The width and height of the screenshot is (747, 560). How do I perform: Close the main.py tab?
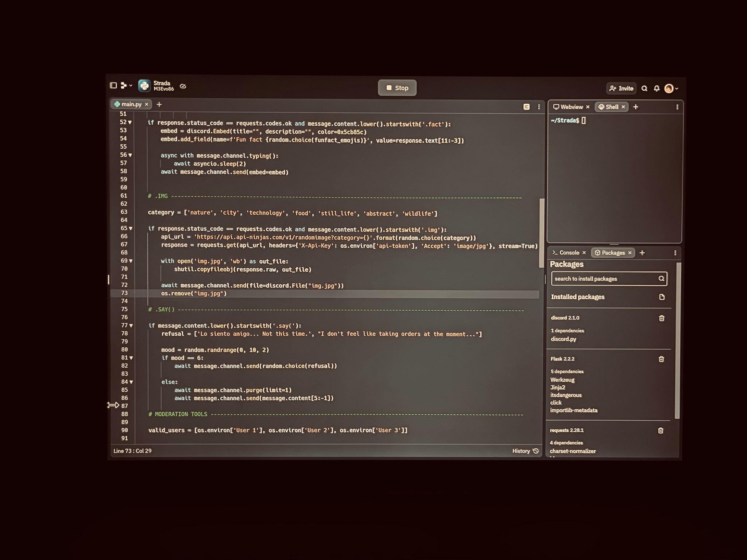click(147, 104)
